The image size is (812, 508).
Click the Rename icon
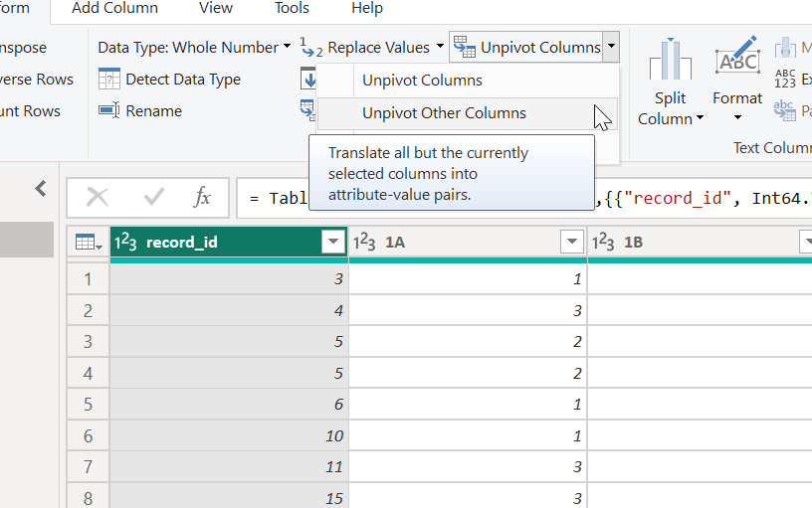point(109,110)
